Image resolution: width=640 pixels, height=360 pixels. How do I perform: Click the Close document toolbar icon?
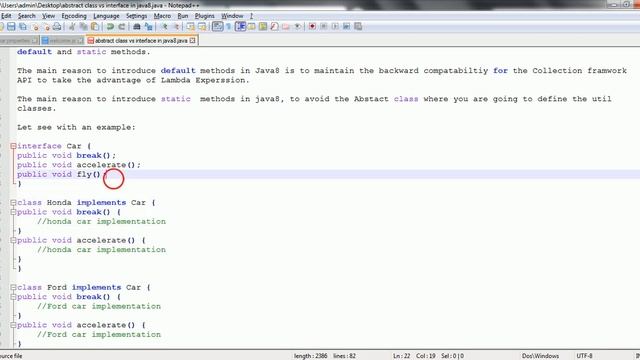point(36,27)
